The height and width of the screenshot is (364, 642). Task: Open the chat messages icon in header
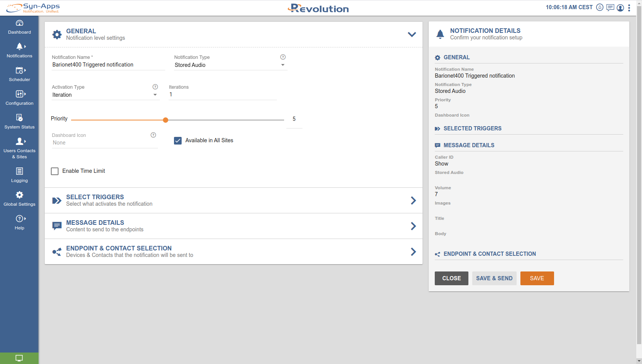[610, 8]
